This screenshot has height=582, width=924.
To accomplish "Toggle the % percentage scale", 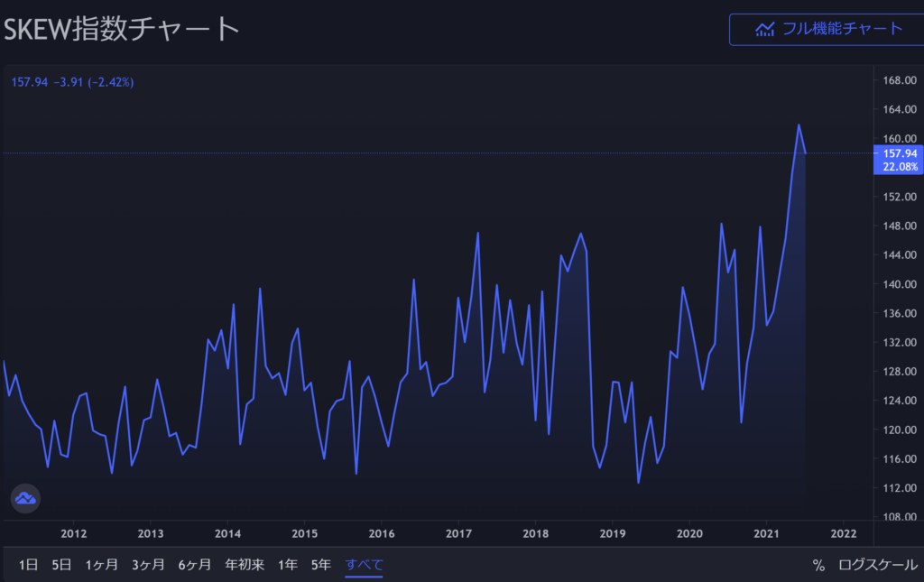I will click(x=818, y=565).
